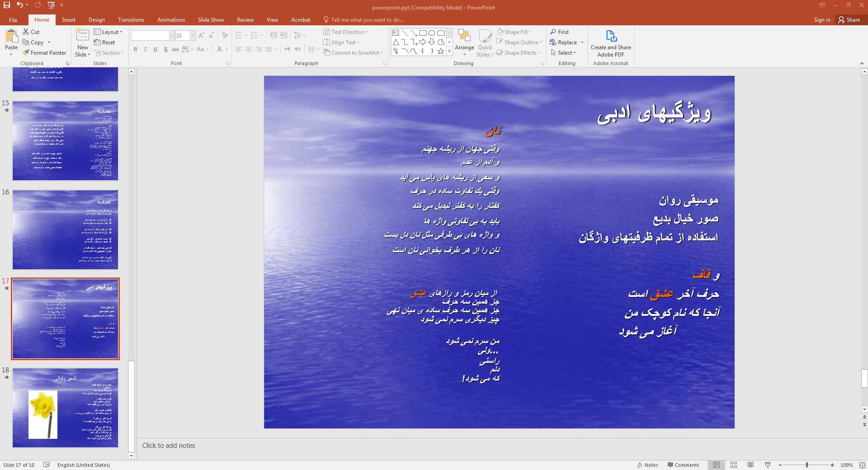868x470 pixels.
Task: Reset slide layout
Action: tap(104, 42)
